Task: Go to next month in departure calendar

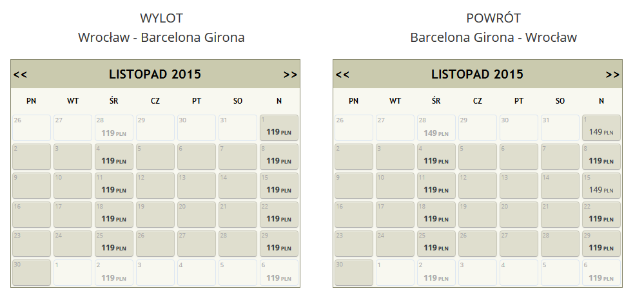Action: (290, 75)
